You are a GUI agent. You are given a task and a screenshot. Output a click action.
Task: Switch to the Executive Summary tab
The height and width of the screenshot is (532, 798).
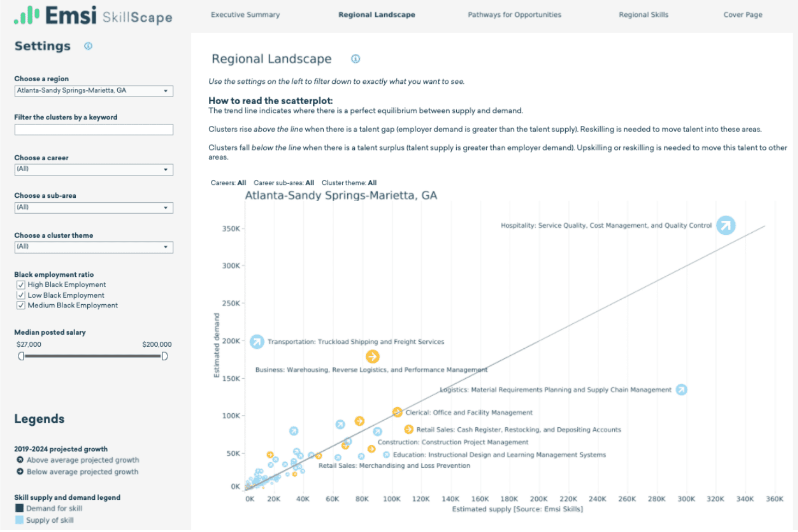tap(245, 15)
